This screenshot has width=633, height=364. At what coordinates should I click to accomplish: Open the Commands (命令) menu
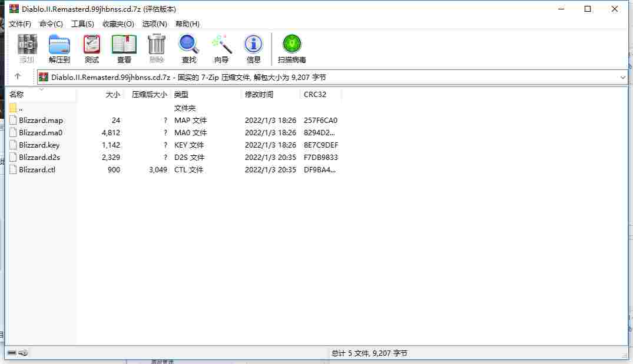pos(51,24)
